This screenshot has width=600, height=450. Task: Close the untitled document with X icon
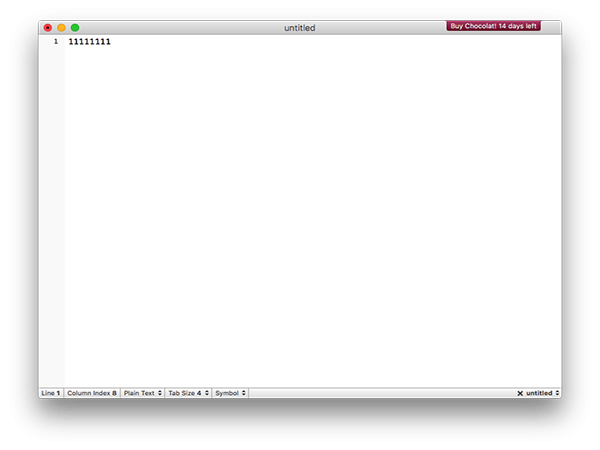[x=520, y=393]
